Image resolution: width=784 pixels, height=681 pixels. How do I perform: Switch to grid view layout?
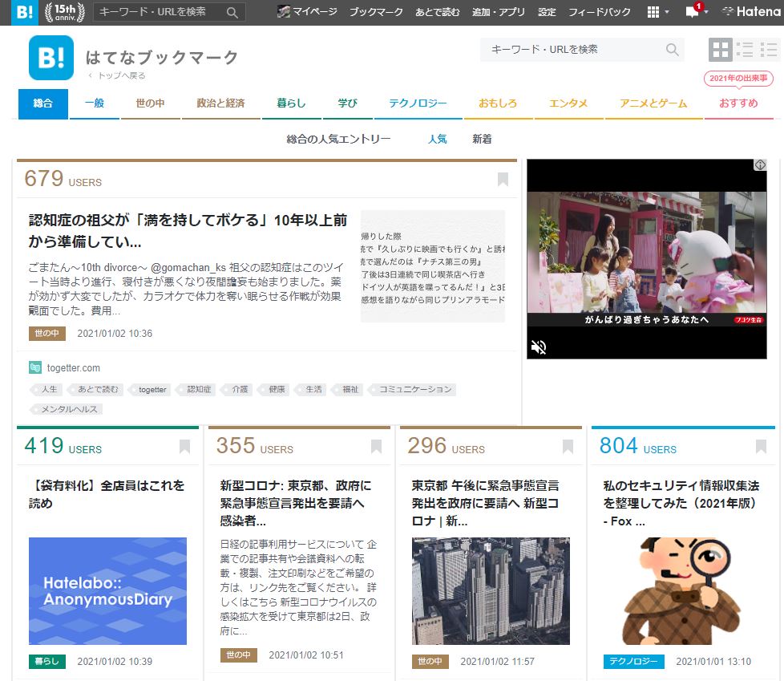coord(721,50)
